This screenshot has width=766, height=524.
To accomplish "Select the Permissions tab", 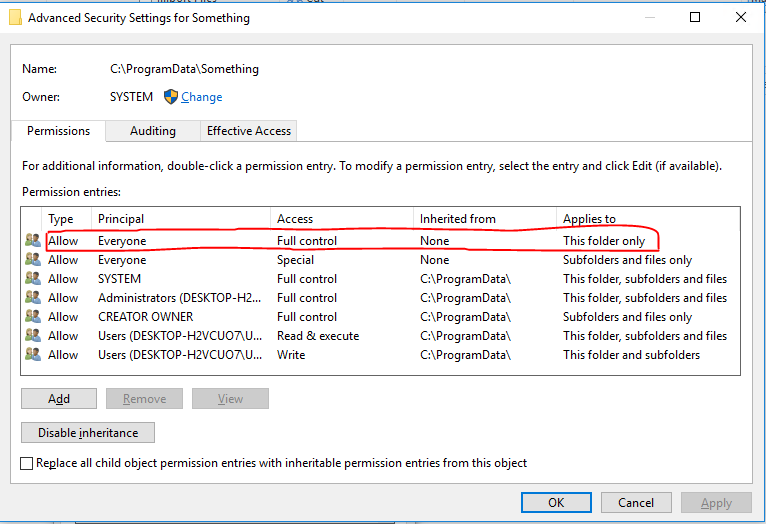I will coord(58,131).
